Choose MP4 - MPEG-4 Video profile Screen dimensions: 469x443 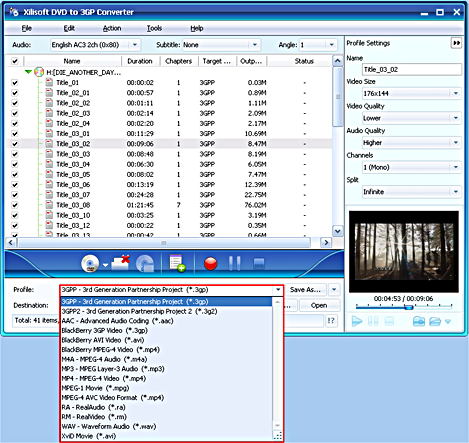pos(167,379)
